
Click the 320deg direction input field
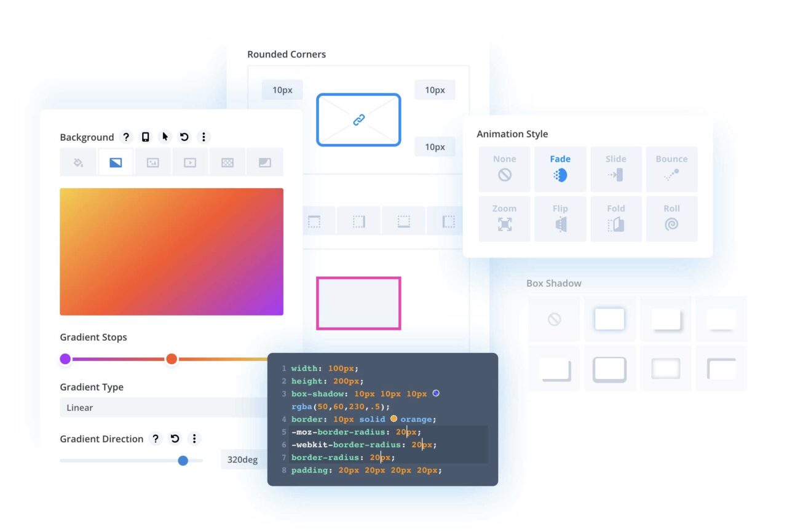click(243, 459)
